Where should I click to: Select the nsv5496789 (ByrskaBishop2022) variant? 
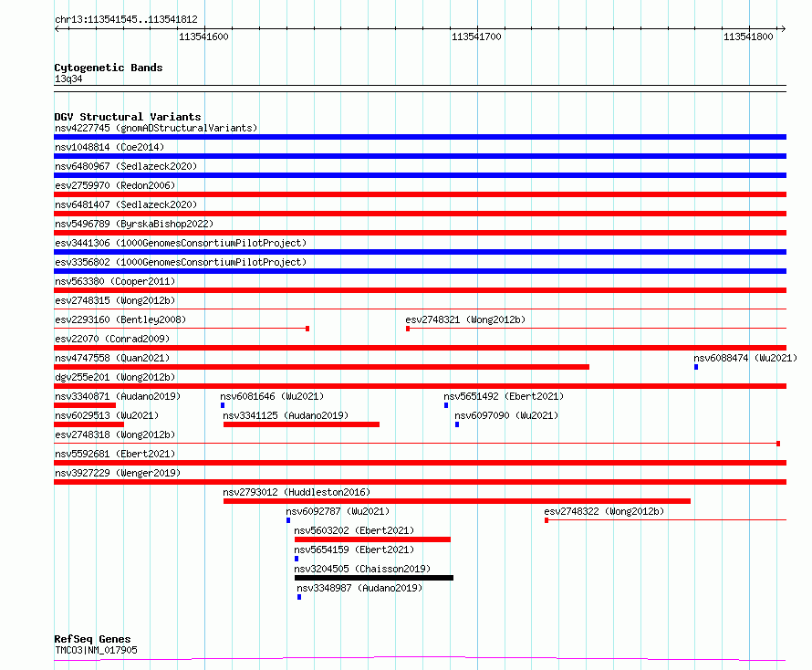(134, 224)
